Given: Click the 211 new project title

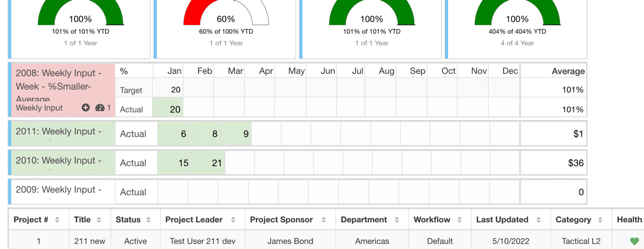Looking at the screenshot, I should coord(90,241).
